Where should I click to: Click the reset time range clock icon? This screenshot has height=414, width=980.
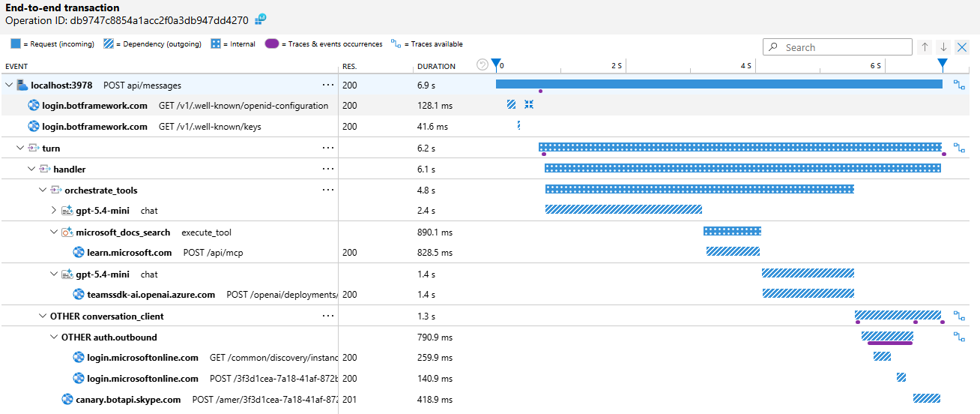[x=483, y=65]
